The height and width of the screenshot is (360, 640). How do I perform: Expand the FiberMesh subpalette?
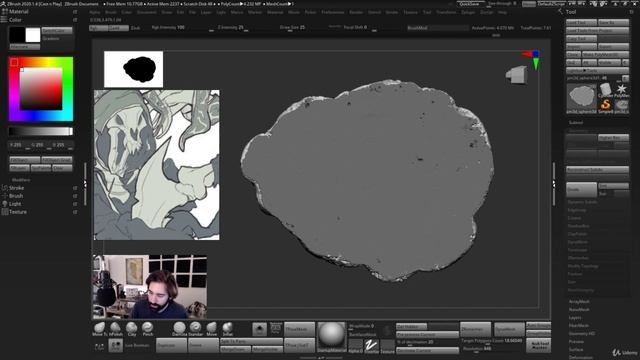[x=579, y=325]
